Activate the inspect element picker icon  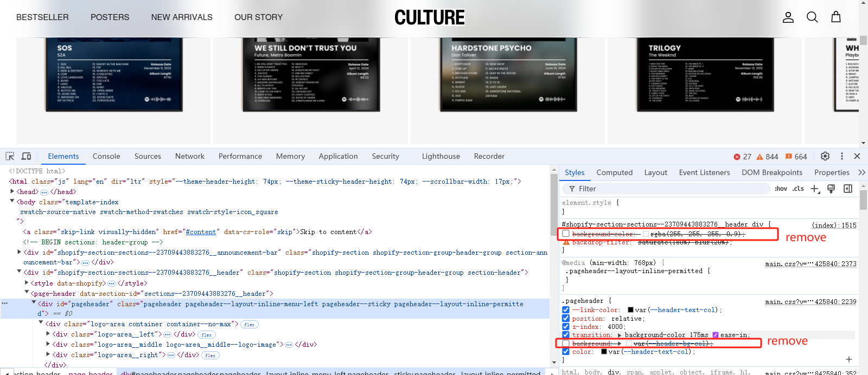pyautogui.click(x=10, y=156)
